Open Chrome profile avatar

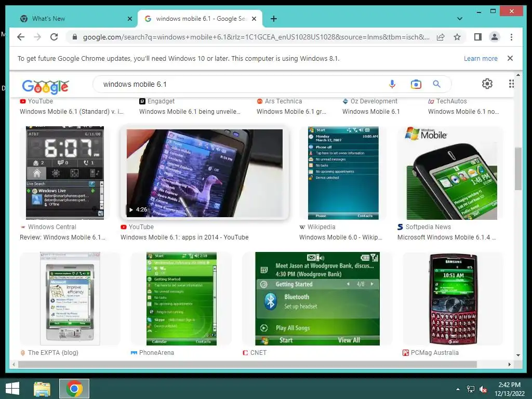495,37
